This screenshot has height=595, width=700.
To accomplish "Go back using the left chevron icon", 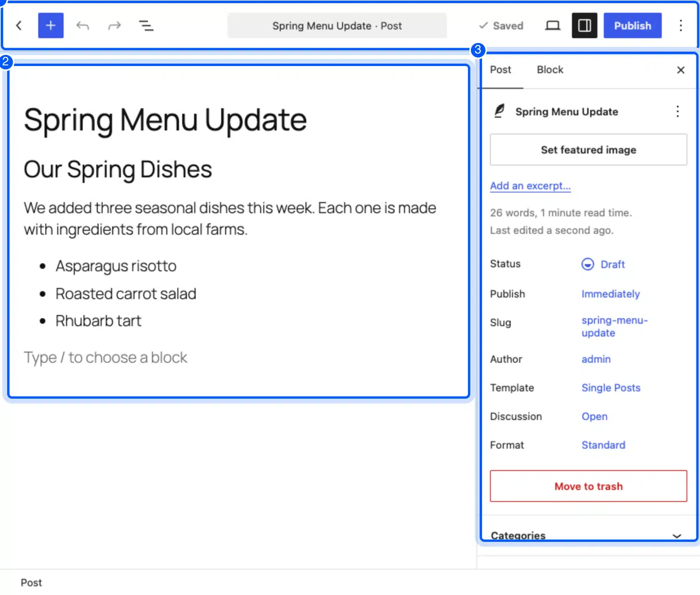I will pos(19,25).
